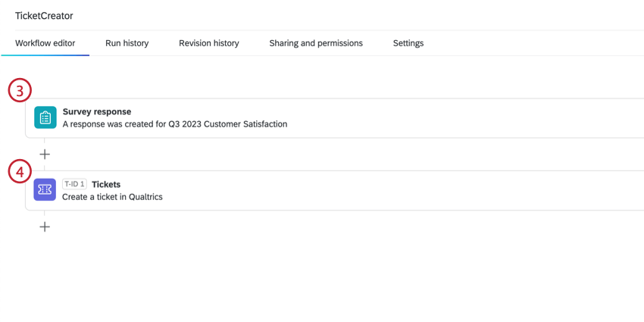
Task: Click the T-ID 1 badge
Action: [x=74, y=184]
